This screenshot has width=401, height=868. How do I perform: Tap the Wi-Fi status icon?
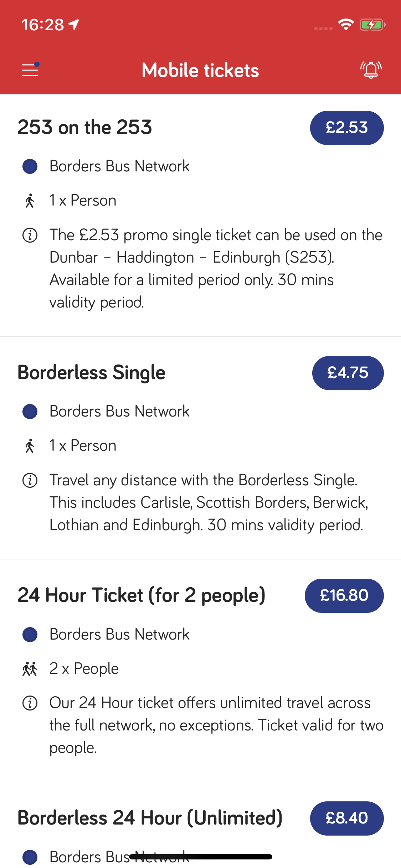click(x=346, y=25)
